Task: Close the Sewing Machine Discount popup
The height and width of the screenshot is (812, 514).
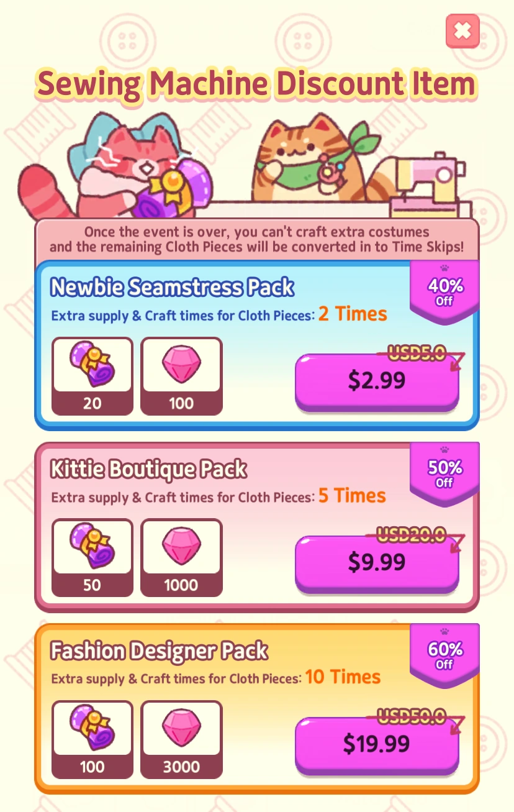Action: click(462, 30)
